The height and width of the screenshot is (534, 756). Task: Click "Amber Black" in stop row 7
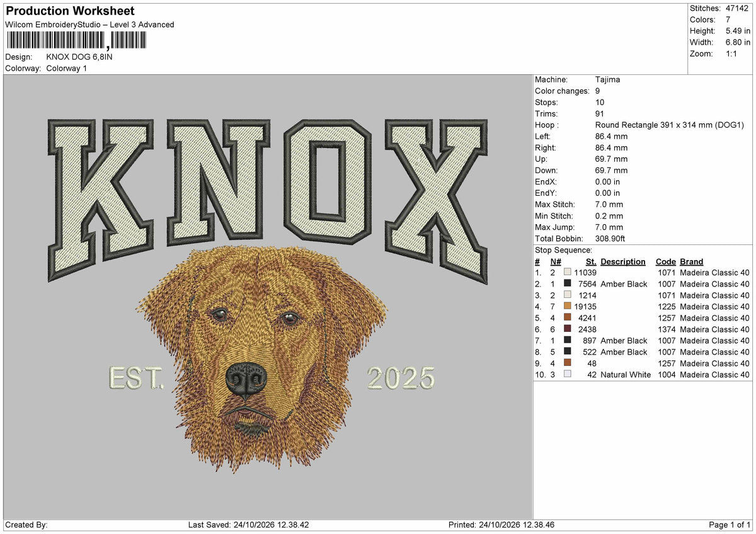click(x=624, y=341)
